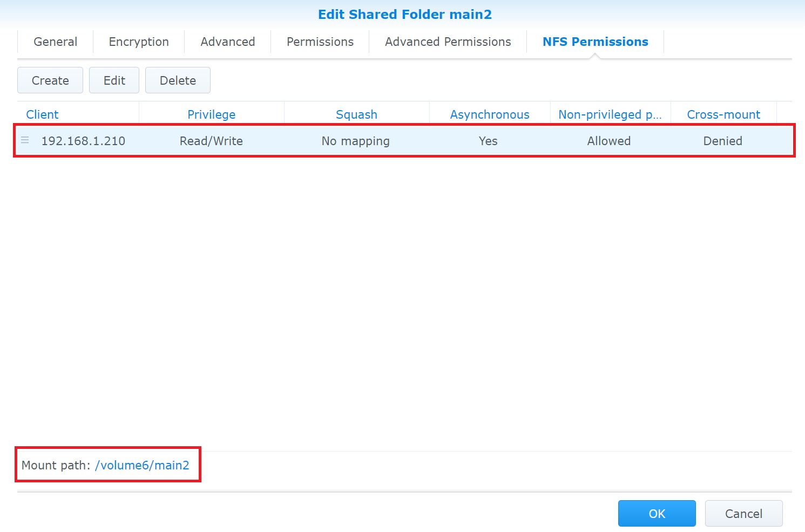The image size is (805, 532).
Task: Click the Delete button
Action: [178, 80]
